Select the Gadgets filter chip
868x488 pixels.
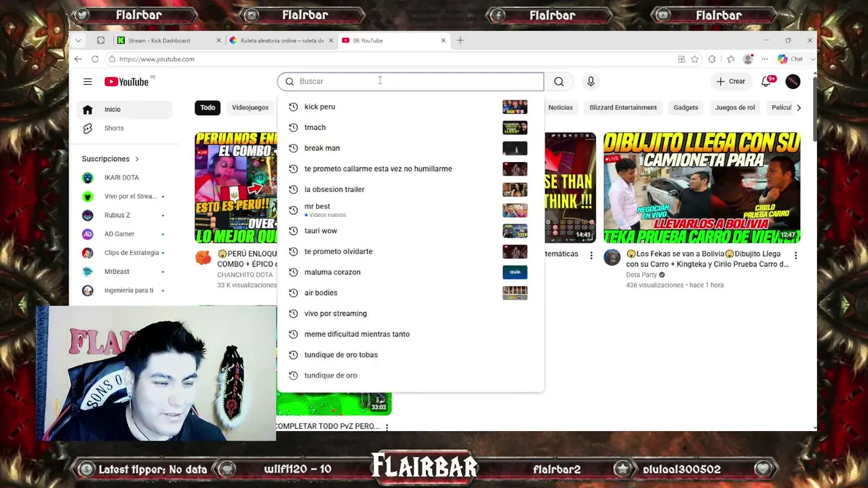pos(686,108)
